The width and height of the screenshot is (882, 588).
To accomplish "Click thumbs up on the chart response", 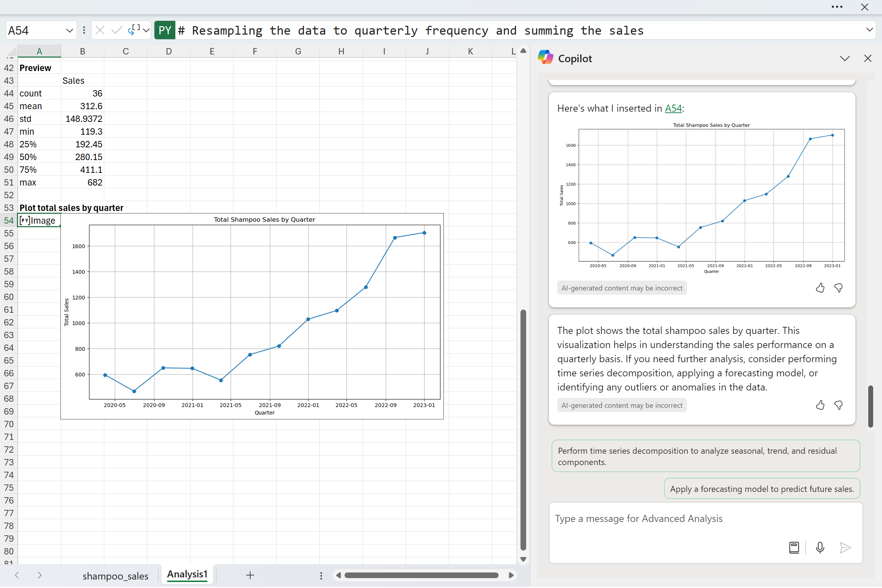I will pos(820,288).
